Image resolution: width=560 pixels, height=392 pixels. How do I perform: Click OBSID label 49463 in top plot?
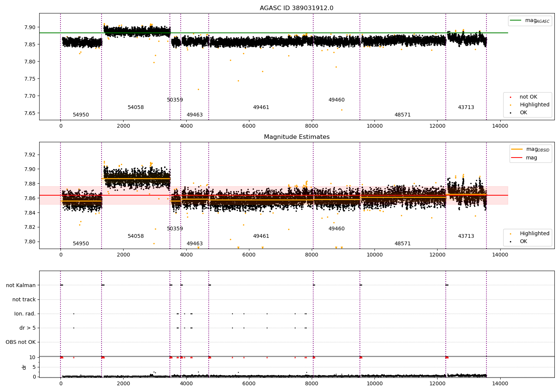click(195, 115)
